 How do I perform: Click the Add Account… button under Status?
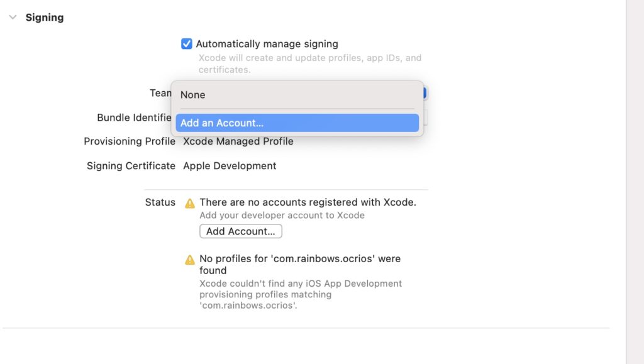point(241,231)
